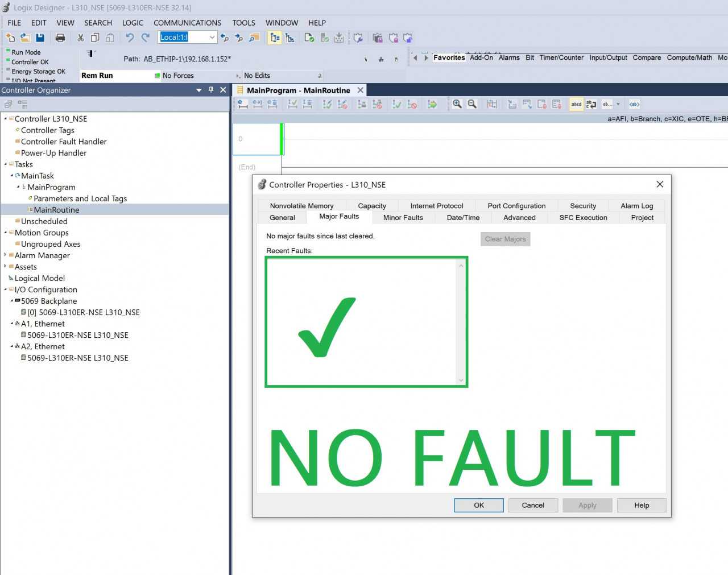Image resolution: width=728 pixels, height=575 pixels.
Task: Click the toggle tag documentation 'ab' swap icon
Action: 591,104
